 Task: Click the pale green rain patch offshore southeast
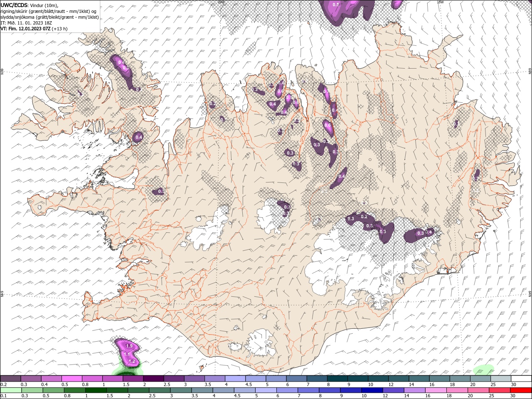tap(483, 369)
